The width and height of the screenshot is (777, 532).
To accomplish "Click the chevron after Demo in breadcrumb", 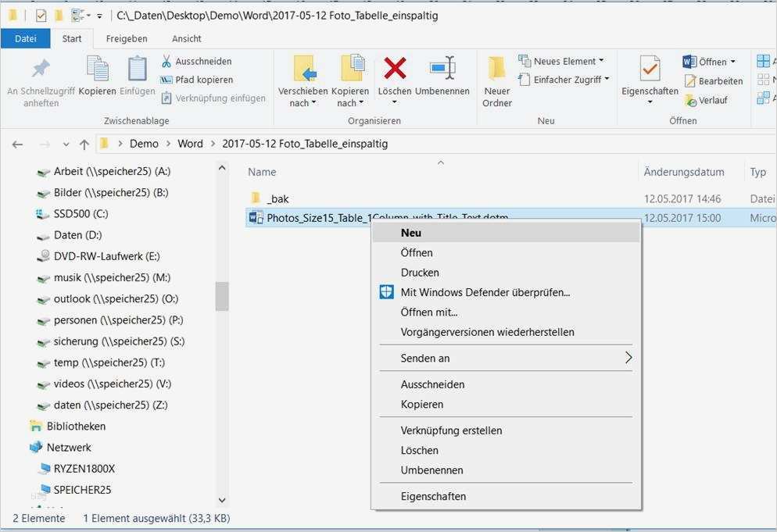I will pyautogui.click(x=168, y=145).
